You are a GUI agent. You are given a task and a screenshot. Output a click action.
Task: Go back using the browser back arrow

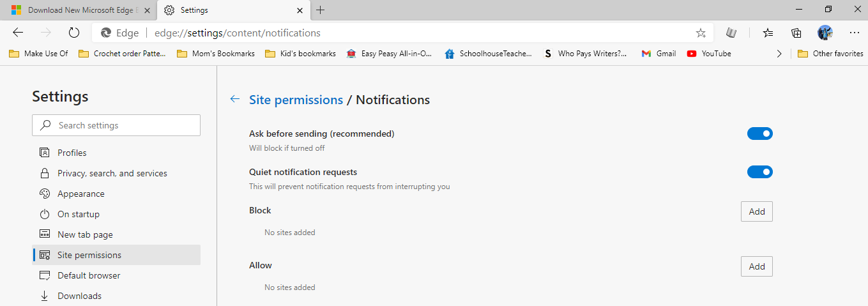(x=18, y=33)
